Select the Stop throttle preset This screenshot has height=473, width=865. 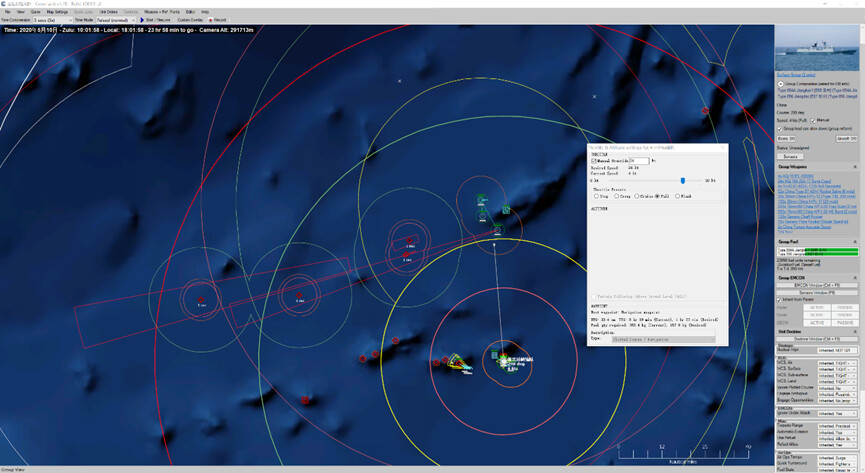596,196
